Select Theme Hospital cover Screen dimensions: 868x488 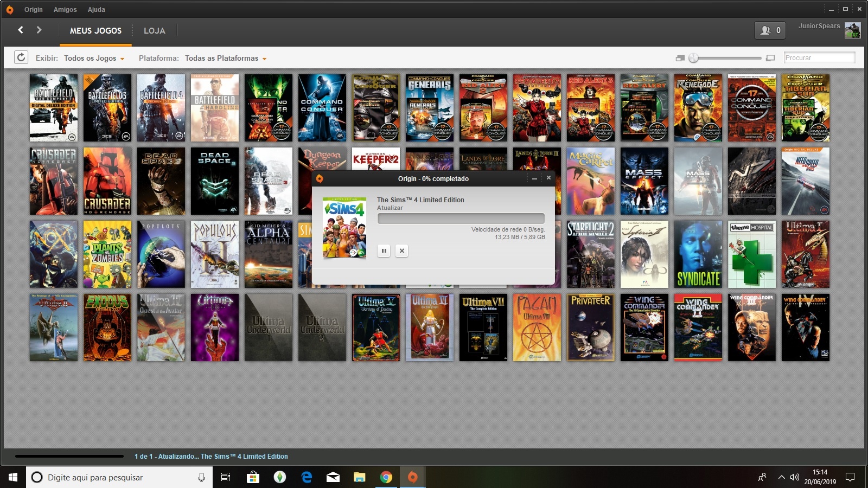pos(752,254)
